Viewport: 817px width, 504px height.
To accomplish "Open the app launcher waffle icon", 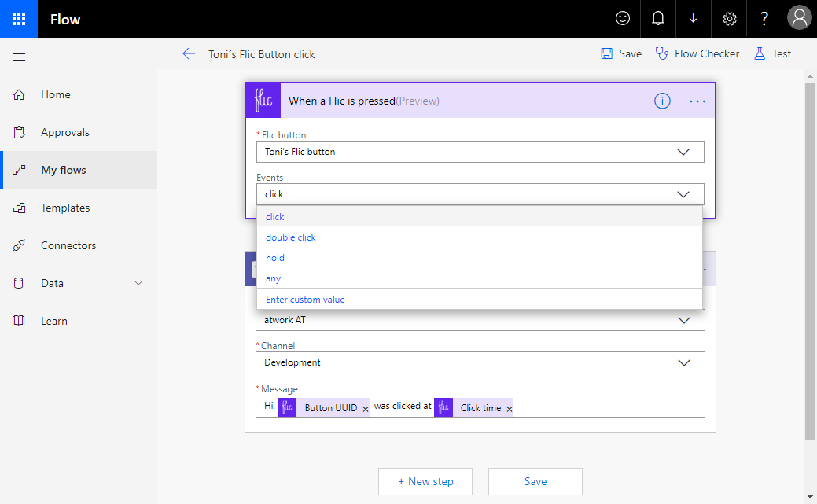I will tap(19, 19).
